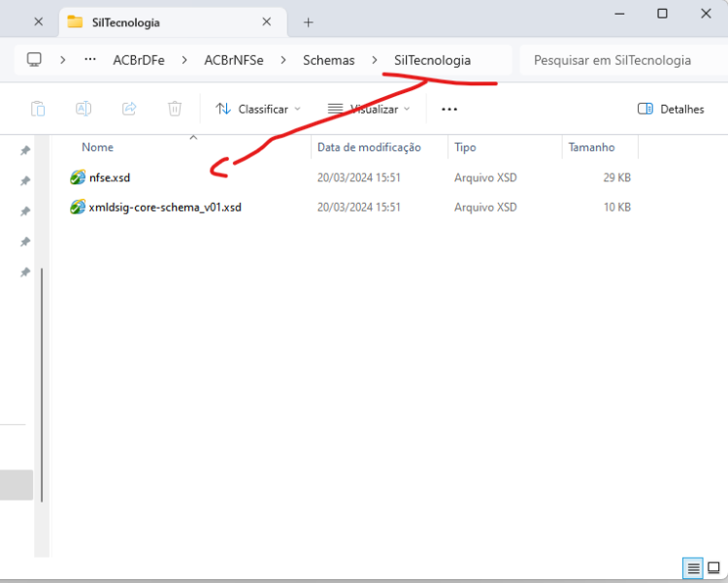The image size is (728, 583).
Task: Click the Rename icon in toolbar
Action: tap(83, 109)
